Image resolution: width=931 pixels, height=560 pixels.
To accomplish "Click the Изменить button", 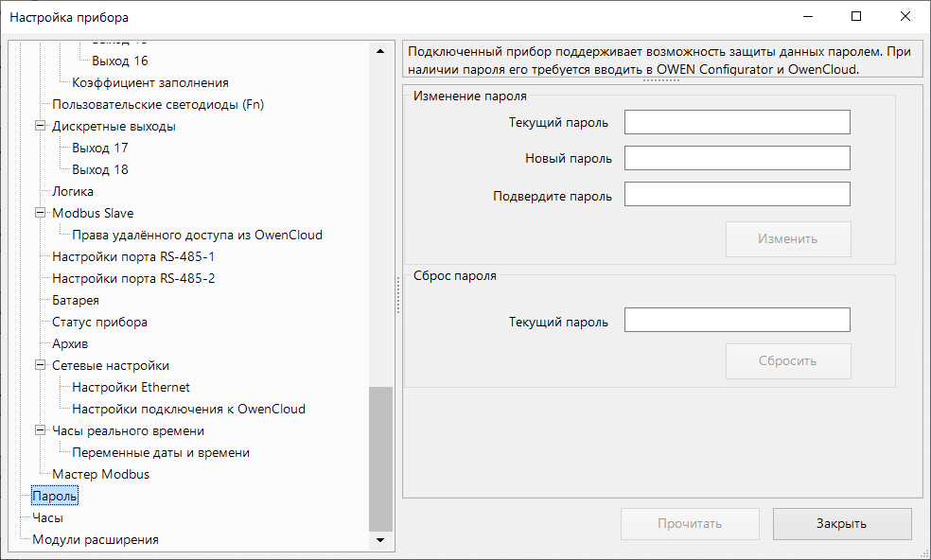I will point(787,239).
